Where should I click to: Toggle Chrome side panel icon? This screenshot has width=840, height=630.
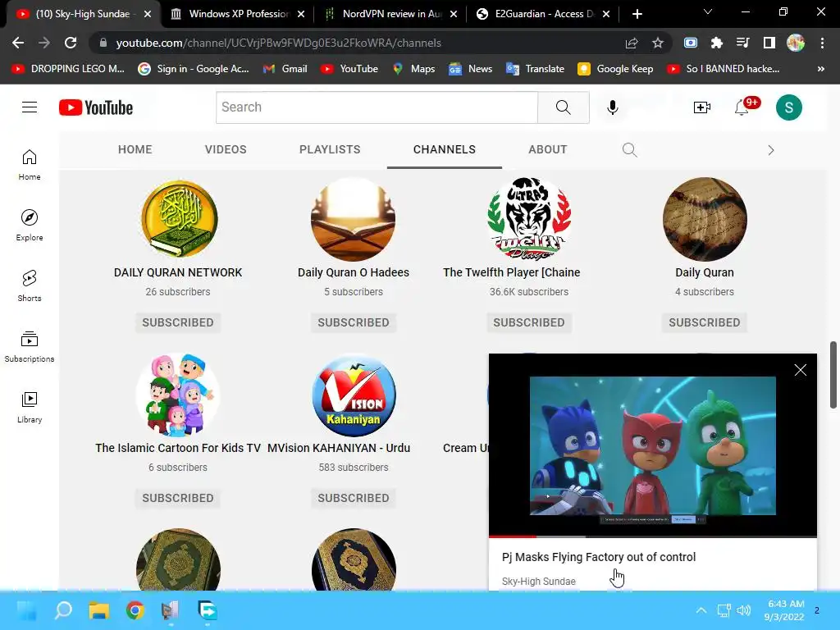tap(769, 43)
